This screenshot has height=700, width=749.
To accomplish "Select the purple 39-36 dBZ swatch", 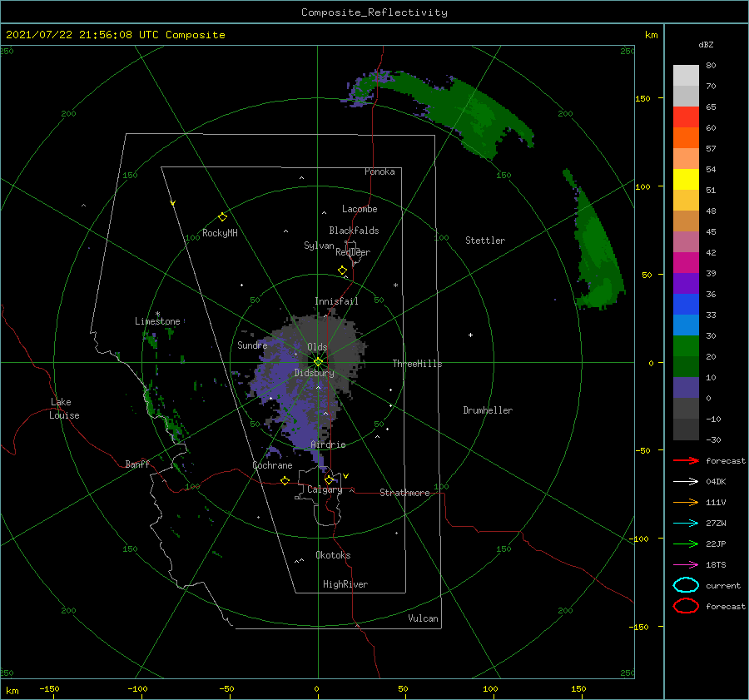I will [x=686, y=284].
